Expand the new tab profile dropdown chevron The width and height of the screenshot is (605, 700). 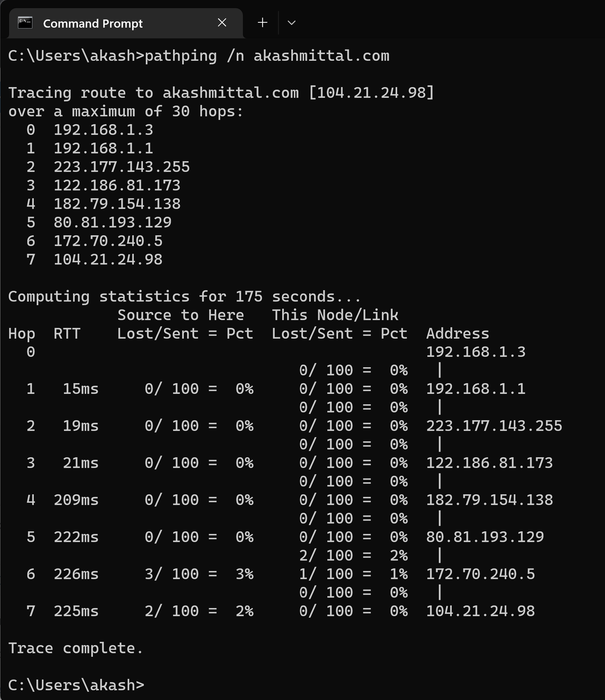coord(291,23)
